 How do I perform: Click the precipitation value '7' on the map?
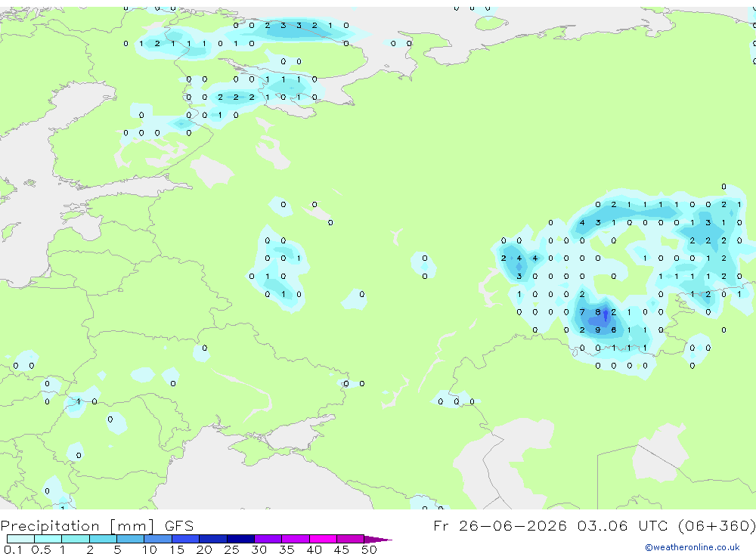tap(582, 312)
